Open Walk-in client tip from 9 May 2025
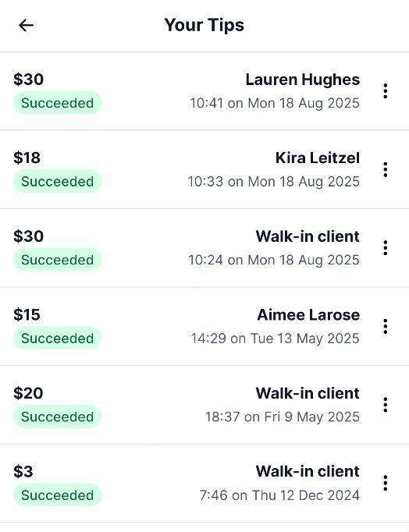Viewport: 409px width, 532px height. tap(204, 405)
